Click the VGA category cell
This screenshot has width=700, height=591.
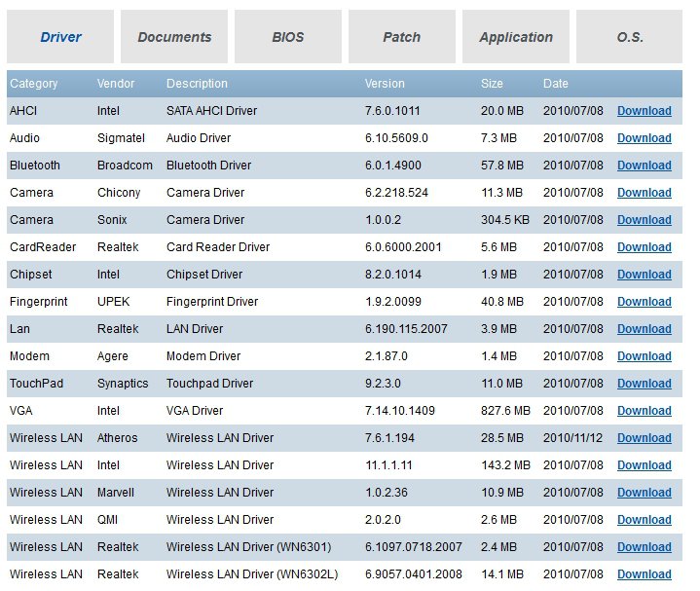21,410
